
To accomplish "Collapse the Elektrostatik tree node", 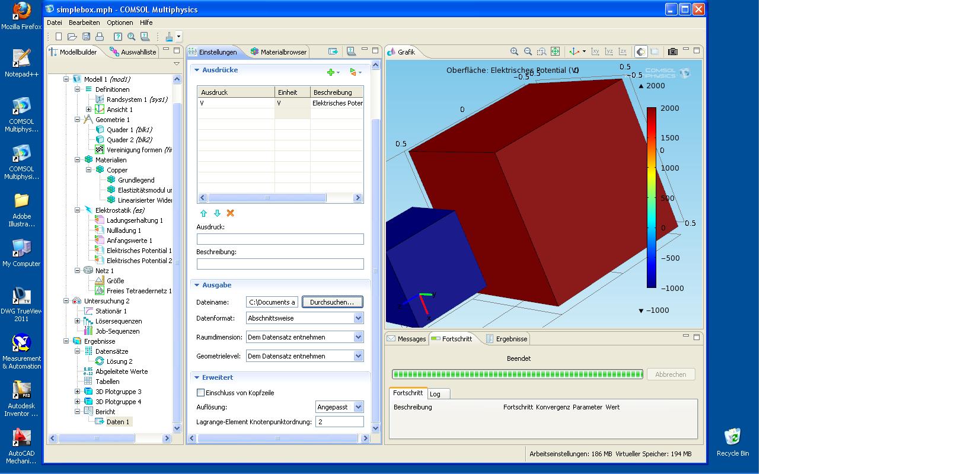I will tap(77, 210).
